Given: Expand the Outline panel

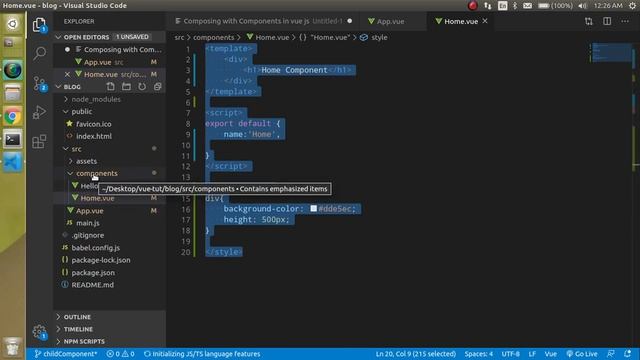Looking at the screenshot, I should point(110,317).
